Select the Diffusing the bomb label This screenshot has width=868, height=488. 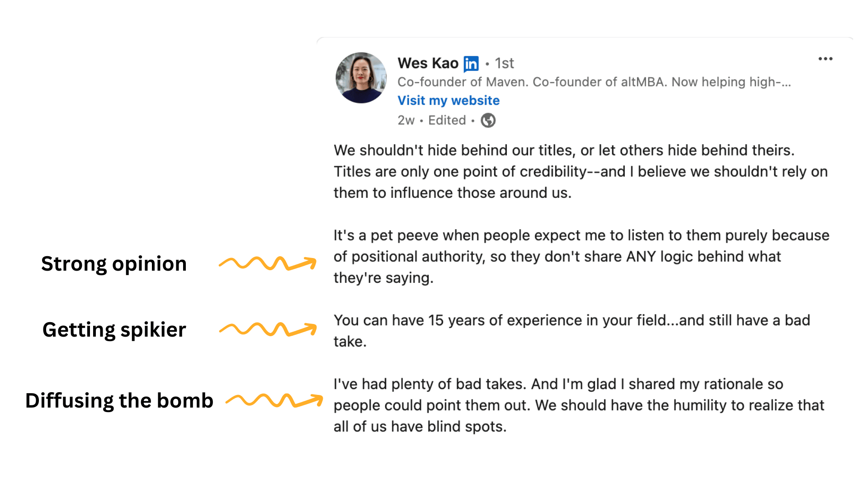[119, 400]
